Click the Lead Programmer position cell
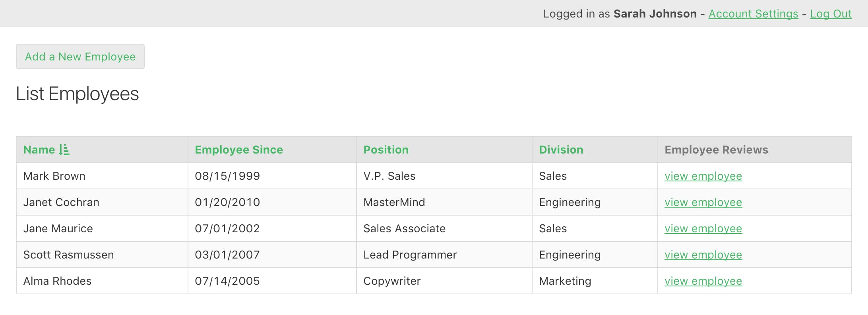Screen dimensions: 868x315 [x=444, y=255]
